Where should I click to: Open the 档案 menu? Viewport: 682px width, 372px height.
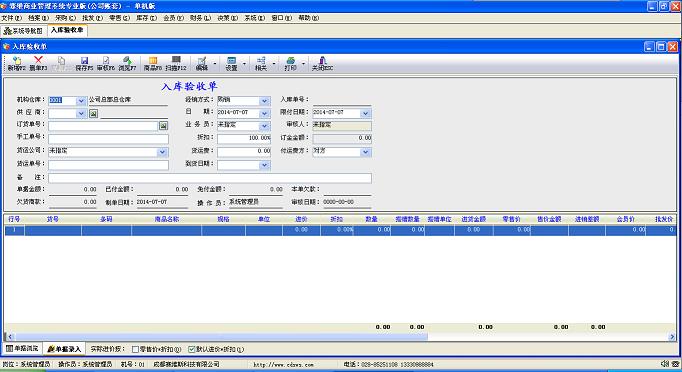point(38,18)
